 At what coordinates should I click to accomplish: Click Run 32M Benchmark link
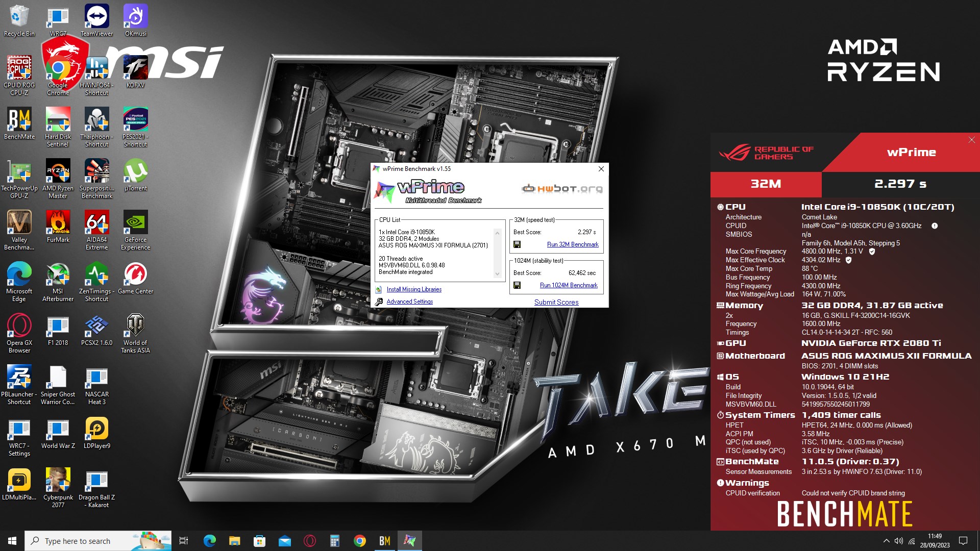[x=573, y=244]
